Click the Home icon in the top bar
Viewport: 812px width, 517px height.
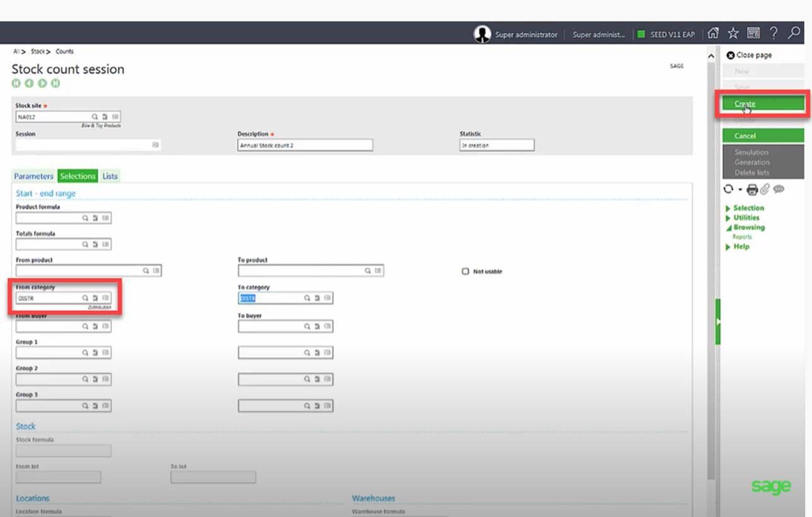[x=713, y=32]
